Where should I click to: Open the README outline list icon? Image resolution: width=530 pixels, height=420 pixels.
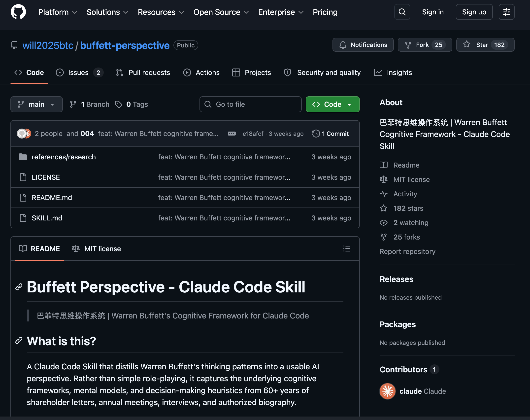pos(347,248)
